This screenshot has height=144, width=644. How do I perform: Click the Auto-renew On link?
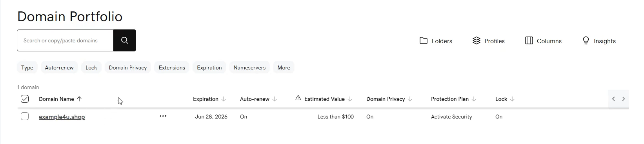coord(244,117)
